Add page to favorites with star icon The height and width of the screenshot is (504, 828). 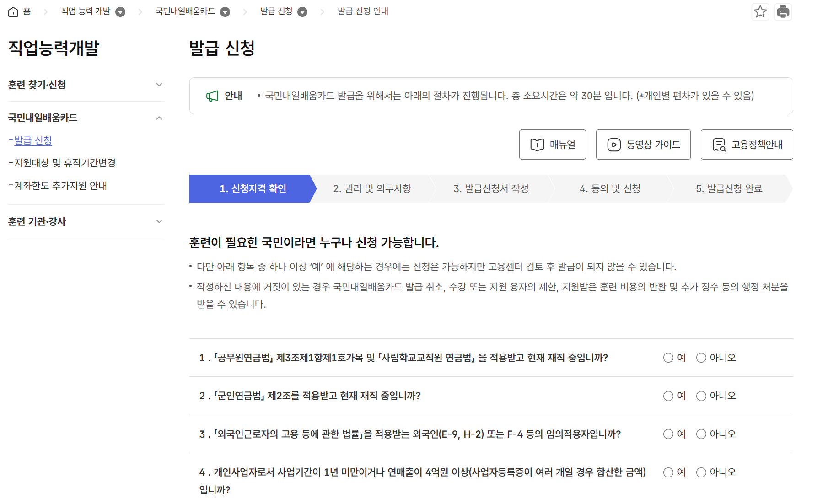[760, 11]
